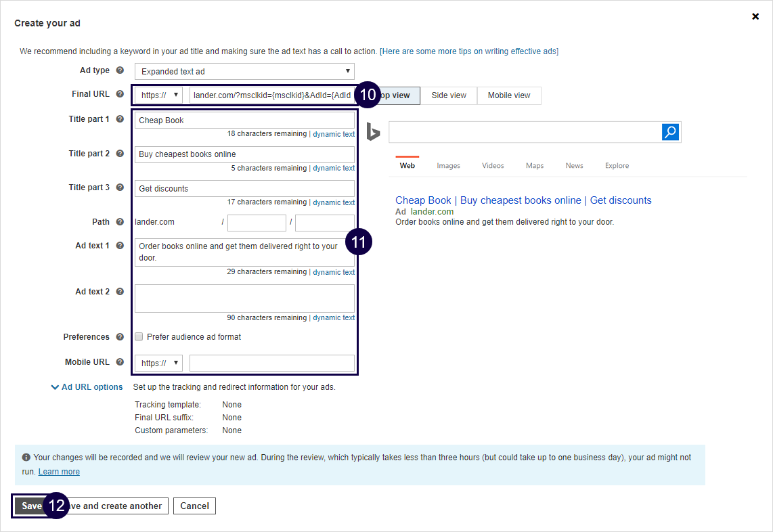Enable Prefer audience ad format checkbox
Viewport: 773px width, 532px height.
139,337
